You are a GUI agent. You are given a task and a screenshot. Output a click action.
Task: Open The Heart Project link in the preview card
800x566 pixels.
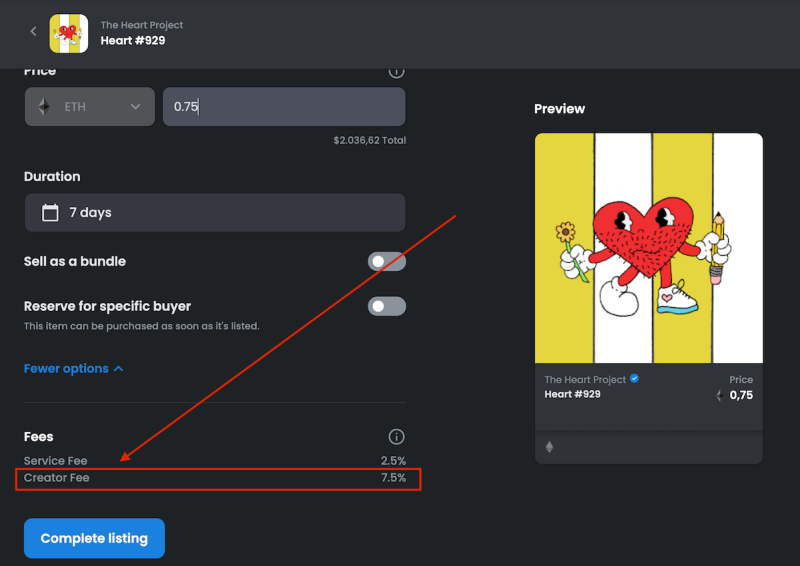pos(585,380)
